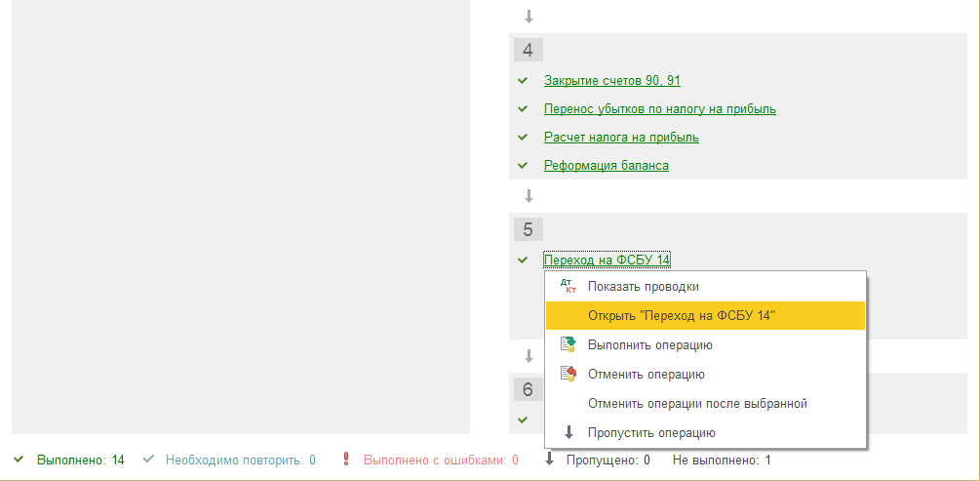Click green checkmark beside Реформация баланса
Image resolution: width=980 pixels, height=481 pixels.
[x=523, y=166]
